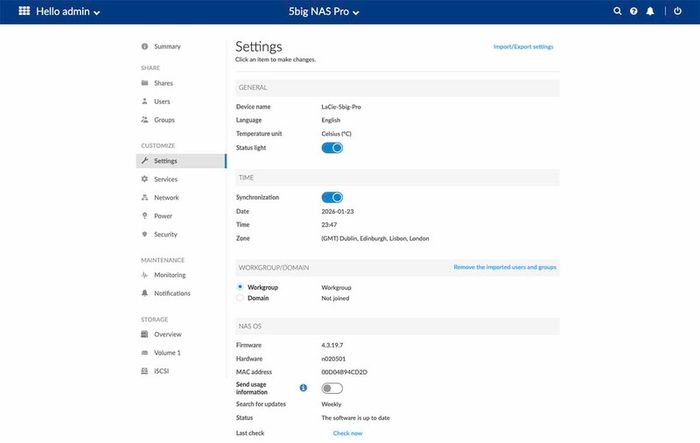Click the GMT Dublin time zone value
Viewport: 700px width, 443px height.
click(375, 238)
